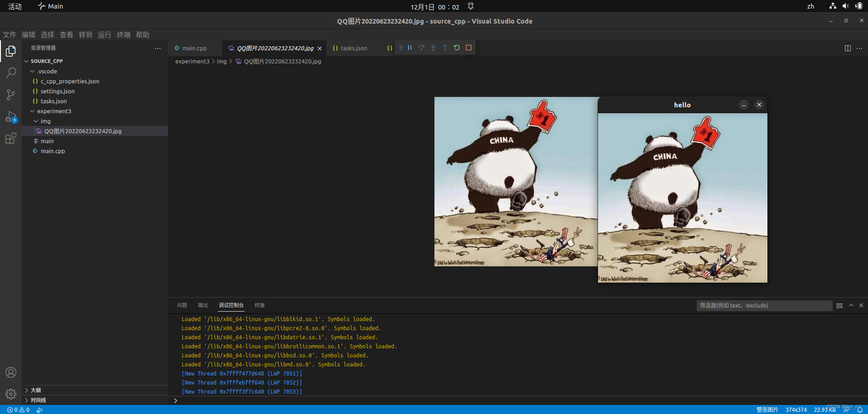The width and height of the screenshot is (868, 414).
Task: Open the zh input method indicator
Action: [x=810, y=6]
